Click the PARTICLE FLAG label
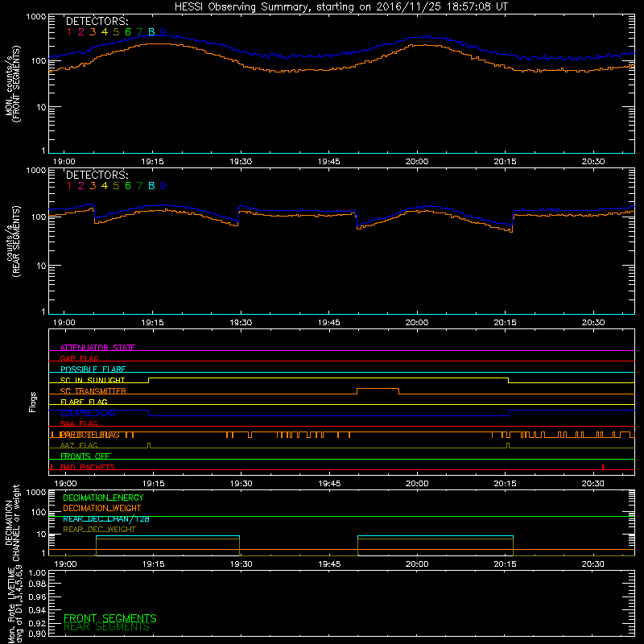This screenshot has width=644, height=644. click(90, 435)
